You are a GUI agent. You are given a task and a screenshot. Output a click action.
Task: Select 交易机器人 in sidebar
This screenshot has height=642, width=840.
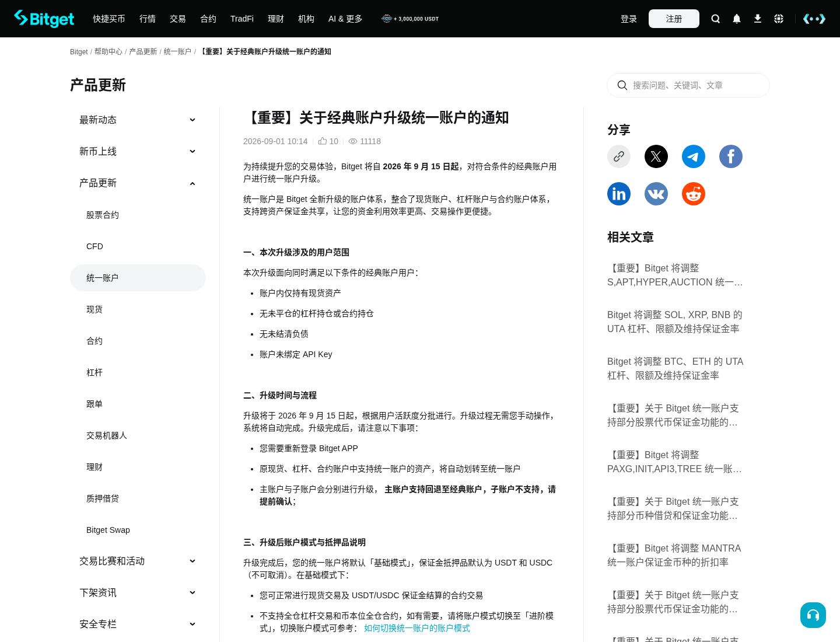(138, 435)
